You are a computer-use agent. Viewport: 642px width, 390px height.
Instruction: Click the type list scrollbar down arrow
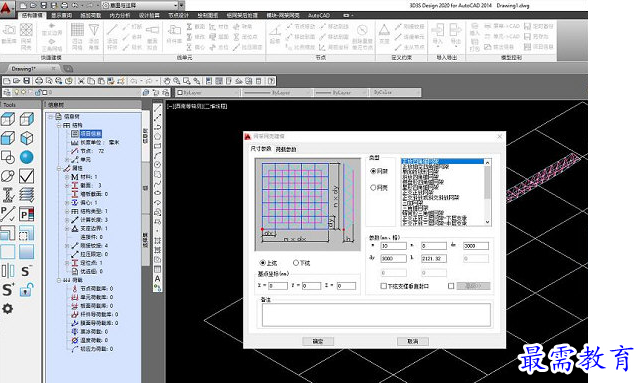(487, 222)
